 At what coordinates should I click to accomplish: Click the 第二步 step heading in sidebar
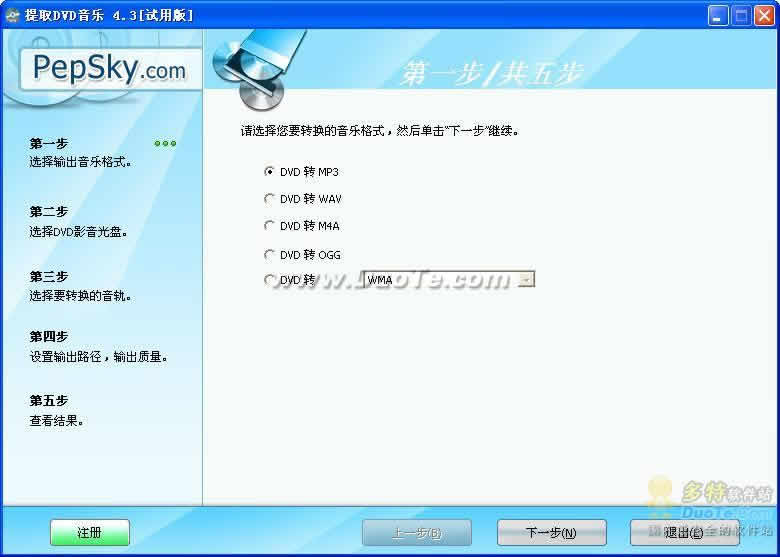pyautogui.click(x=49, y=212)
